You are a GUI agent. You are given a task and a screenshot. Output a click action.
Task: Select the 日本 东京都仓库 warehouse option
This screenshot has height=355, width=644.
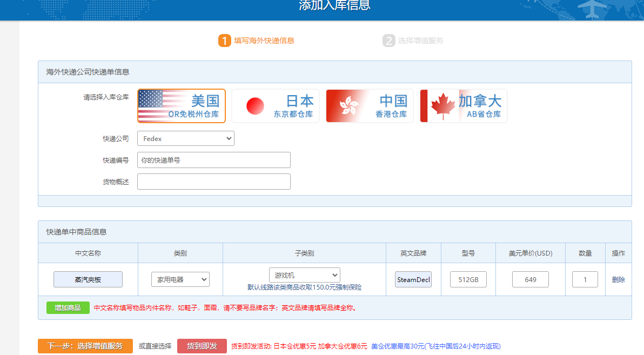tap(276, 106)
